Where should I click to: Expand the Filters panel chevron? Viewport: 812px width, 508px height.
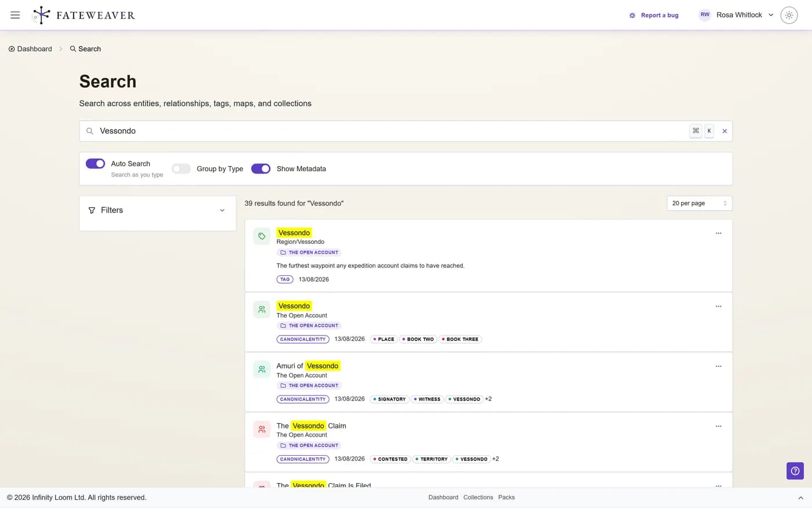(x=222, y=210)
